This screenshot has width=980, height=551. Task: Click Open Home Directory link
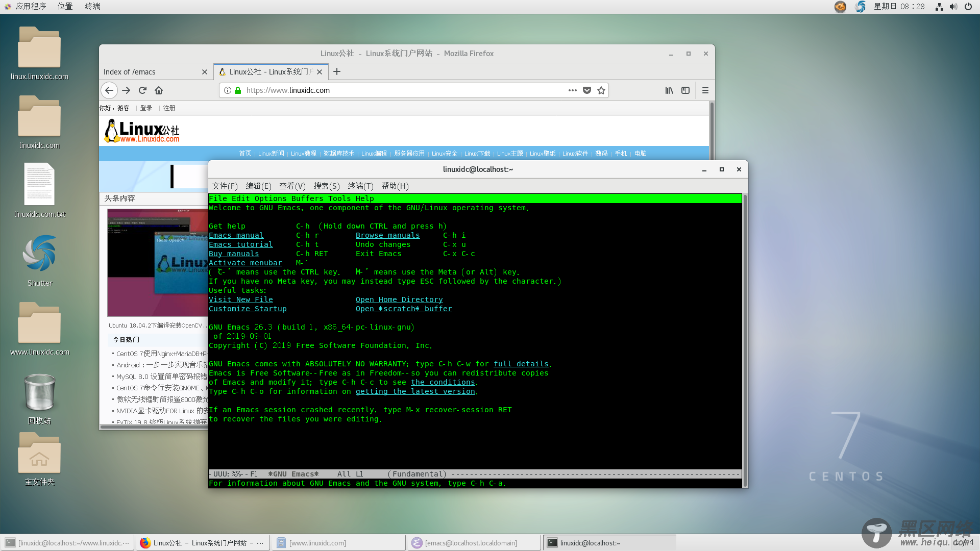point(399,299)
